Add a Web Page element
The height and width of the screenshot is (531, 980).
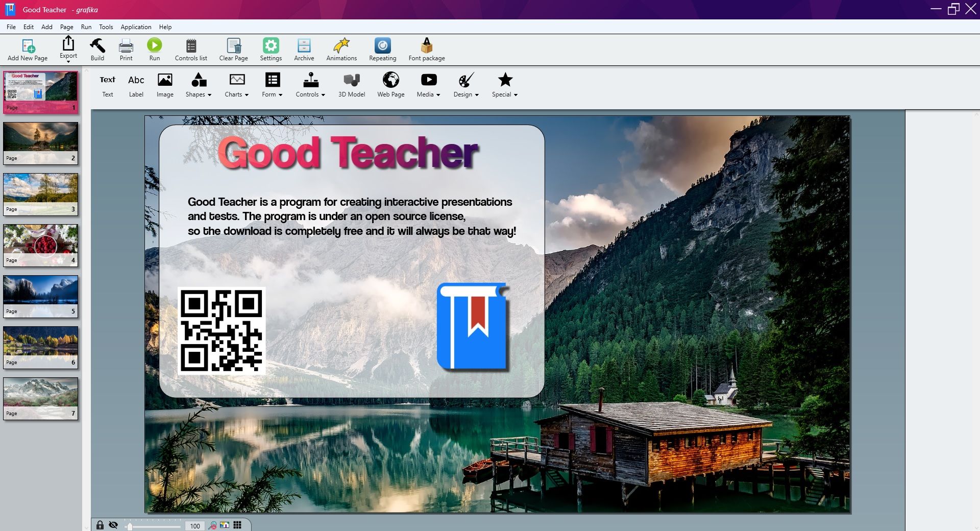pyautogui.click(x=390, y=85)
